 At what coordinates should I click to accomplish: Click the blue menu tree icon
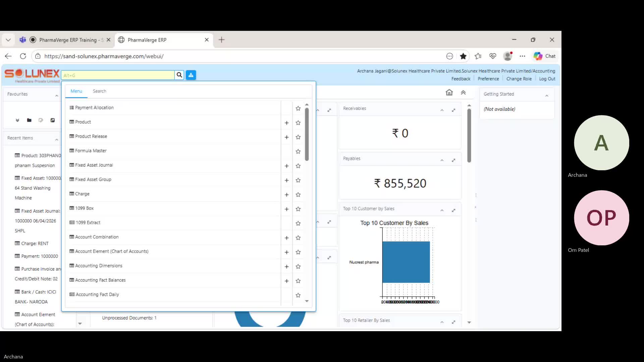tap(191, 75)
